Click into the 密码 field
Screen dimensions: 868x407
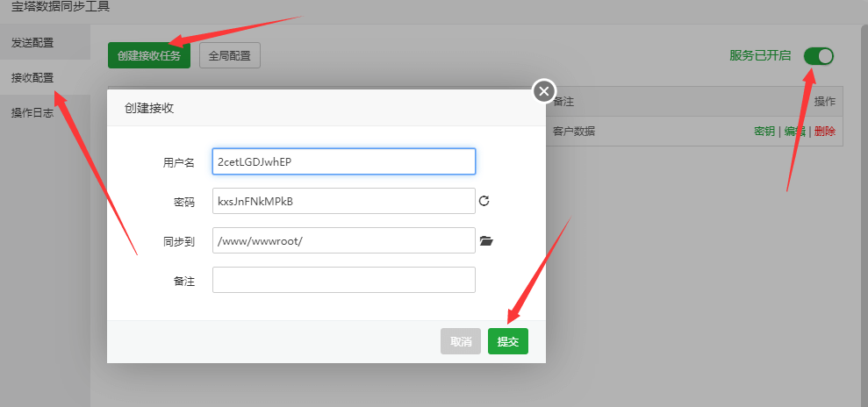(343, 201)
